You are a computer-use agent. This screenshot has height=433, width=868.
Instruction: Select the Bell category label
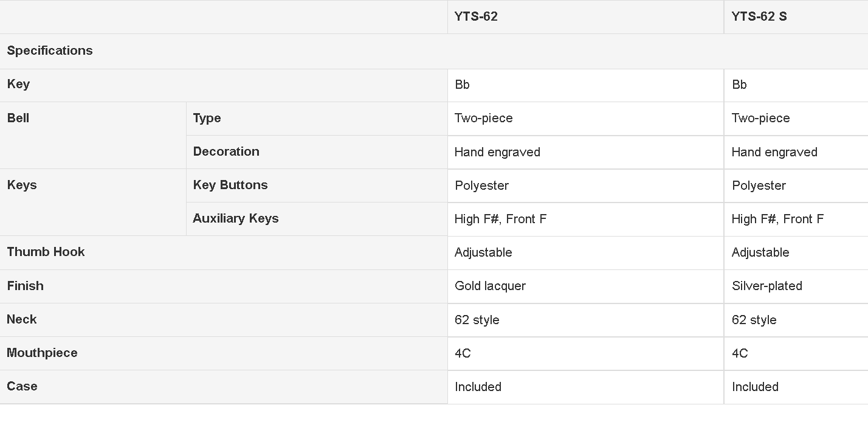click(18, 118)
